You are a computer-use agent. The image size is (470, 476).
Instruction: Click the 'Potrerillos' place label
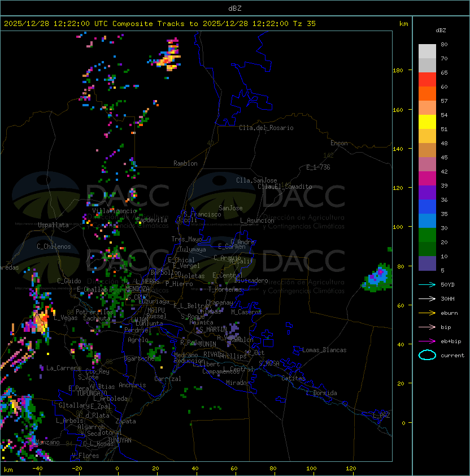tap(94, 312)
